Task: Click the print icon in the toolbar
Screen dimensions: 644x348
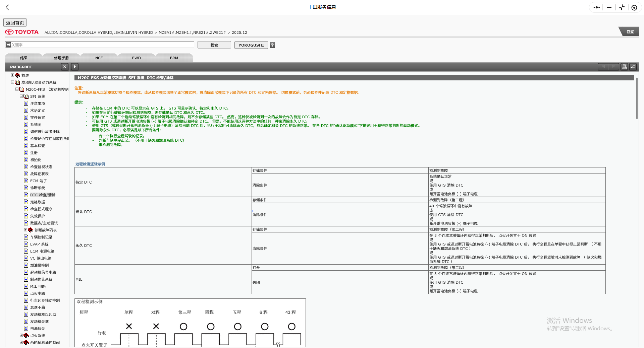Action: click(624, 67)
